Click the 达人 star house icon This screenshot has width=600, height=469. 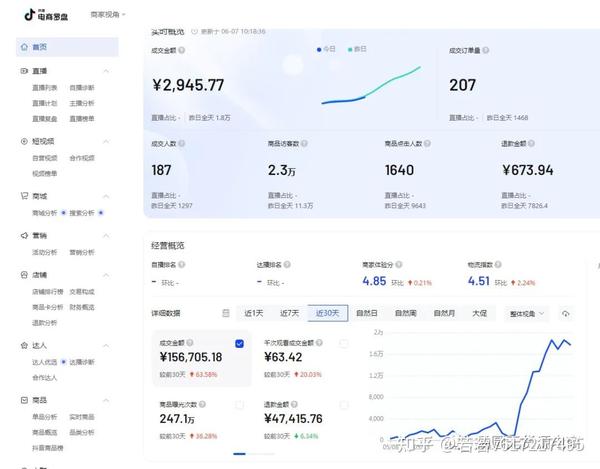coord(24,345)
